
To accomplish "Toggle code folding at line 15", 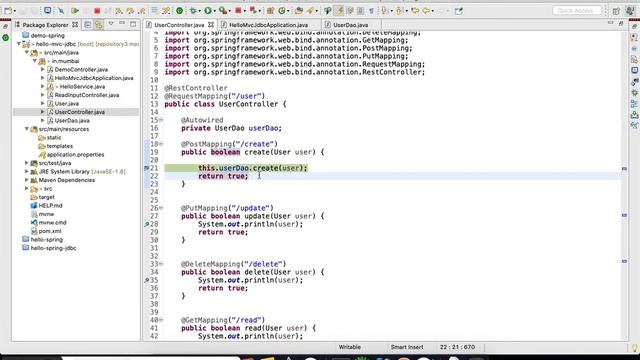I will [161, 120].
